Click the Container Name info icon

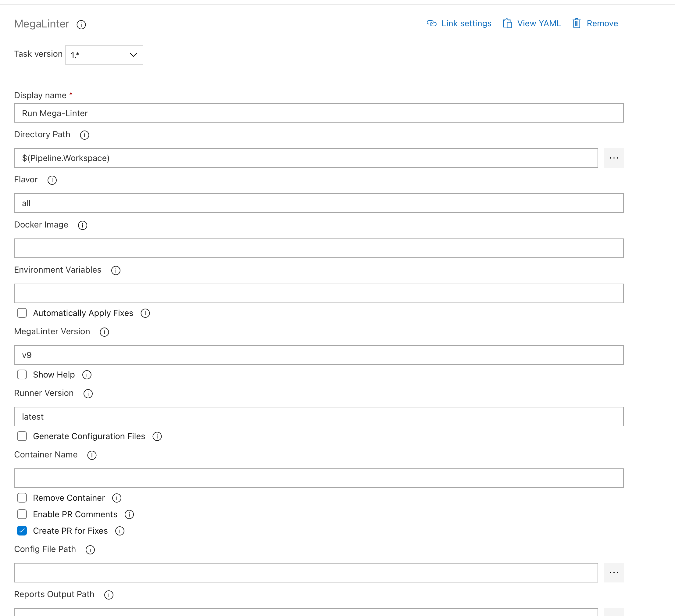pyautogui.click(x=92, y=455)
